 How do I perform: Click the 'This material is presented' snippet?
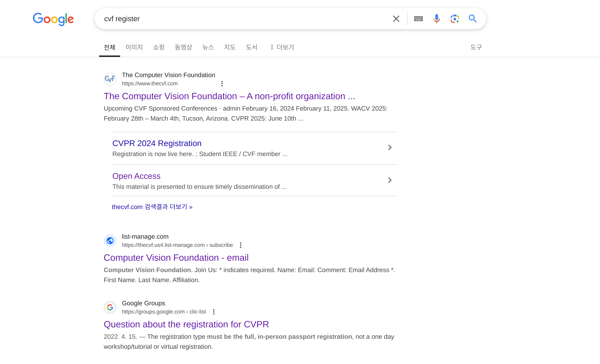pos(199,187)
